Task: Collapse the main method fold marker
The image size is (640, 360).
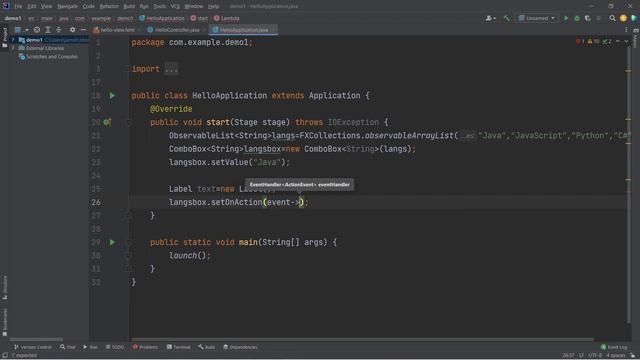Action: [x=128, y=242]
